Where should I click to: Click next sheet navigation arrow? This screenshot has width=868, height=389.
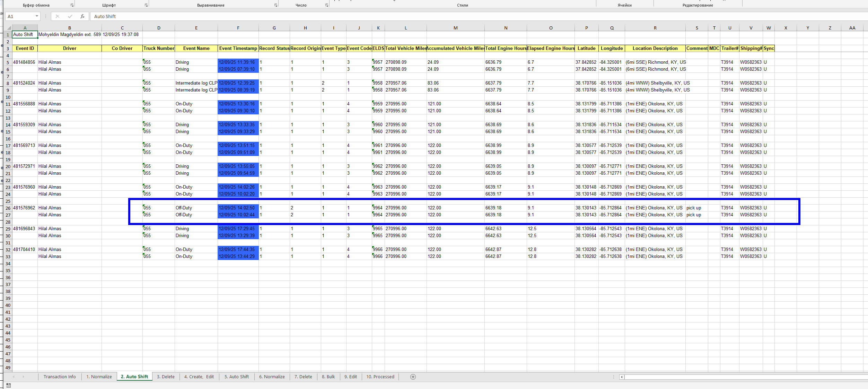click(x=24, y=377)
